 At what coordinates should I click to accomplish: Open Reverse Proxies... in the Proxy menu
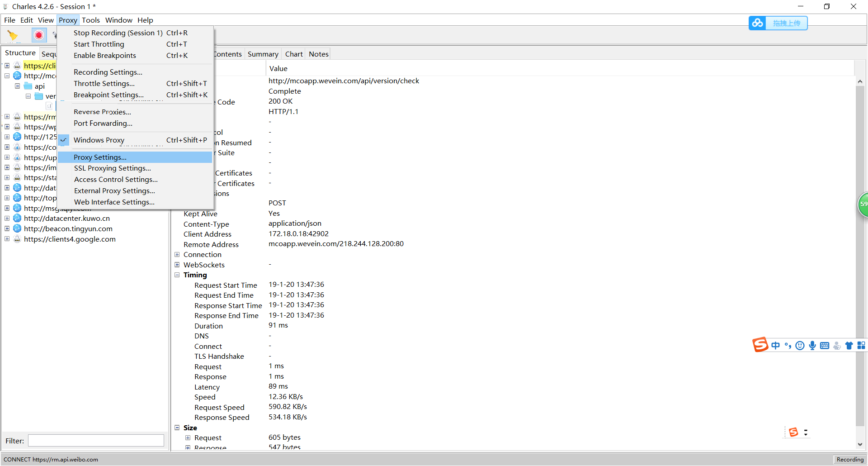(x=136, y=112)
